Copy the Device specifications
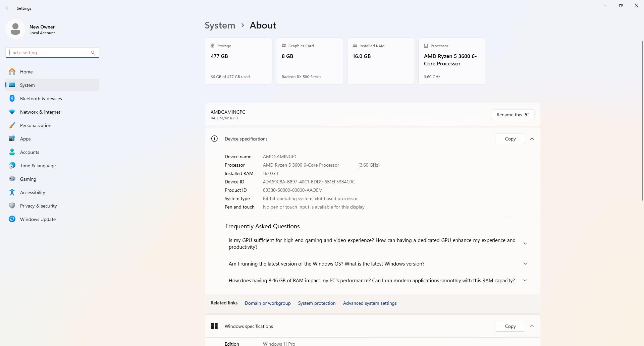 tap(510, 139)
